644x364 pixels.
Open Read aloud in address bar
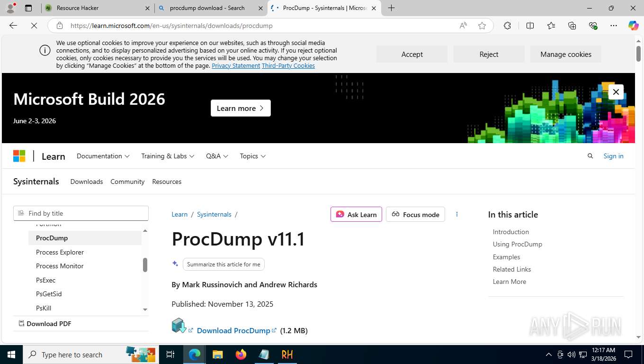point(463,26)
